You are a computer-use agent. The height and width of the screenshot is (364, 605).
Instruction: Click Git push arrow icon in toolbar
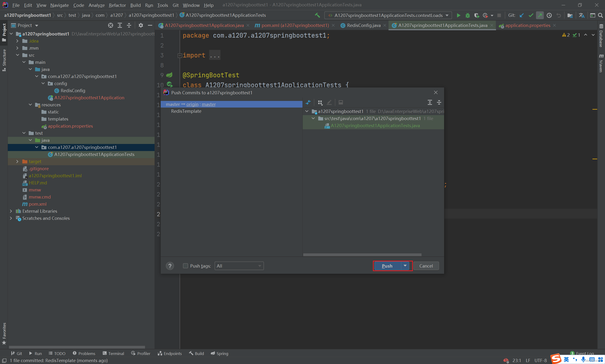540,15
